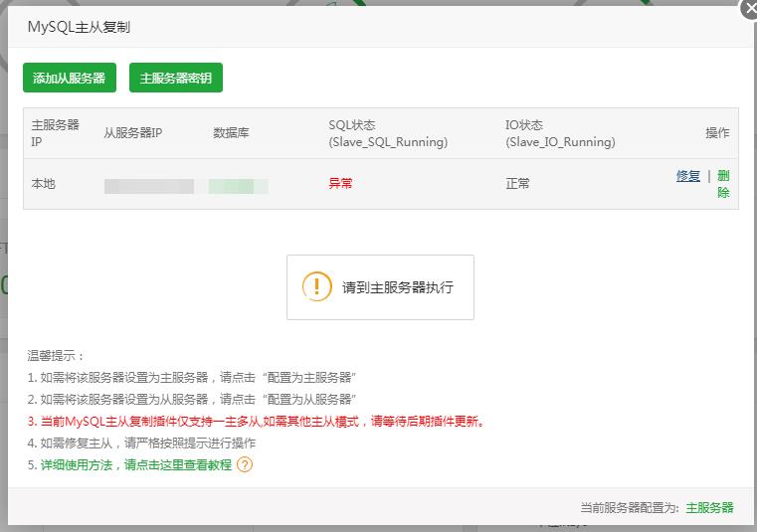Click the red 异常 SQL status
The width and height of the screenshot is (757, 532).
340,183
